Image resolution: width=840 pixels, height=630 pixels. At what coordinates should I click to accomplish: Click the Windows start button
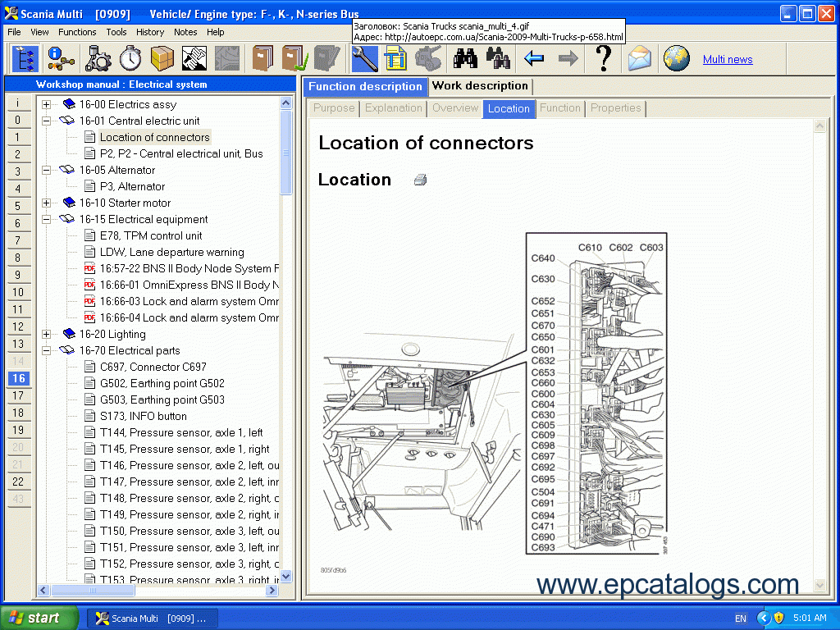coord(39,618)
